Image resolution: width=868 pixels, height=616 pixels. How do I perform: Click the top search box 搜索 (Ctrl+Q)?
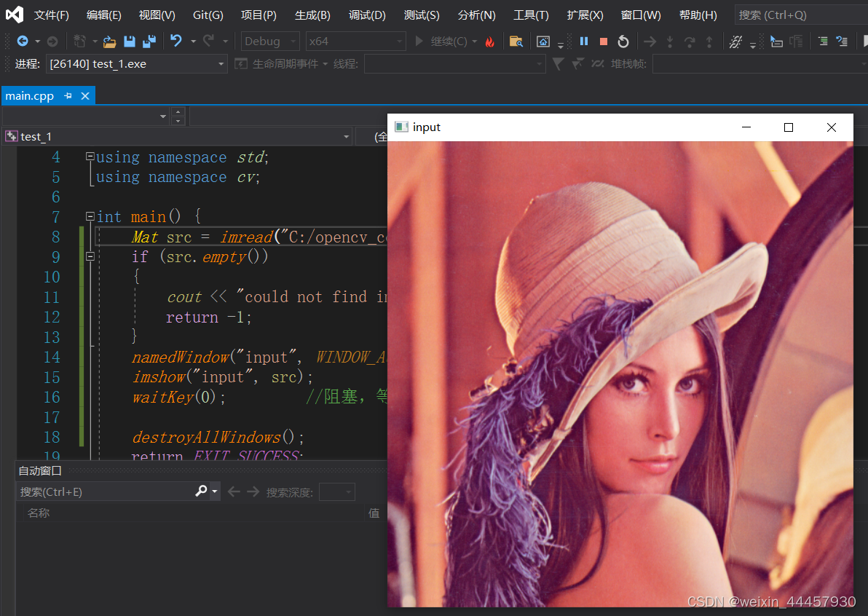click(x=801, y=15)
